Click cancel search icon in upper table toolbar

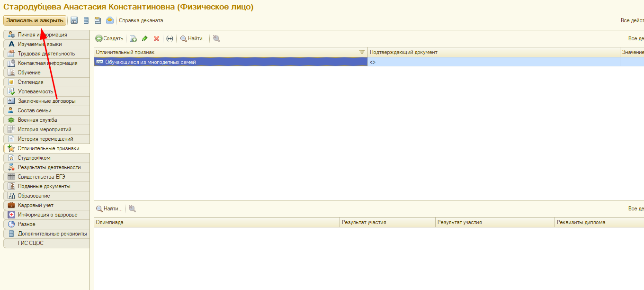(x=216, y=39)
